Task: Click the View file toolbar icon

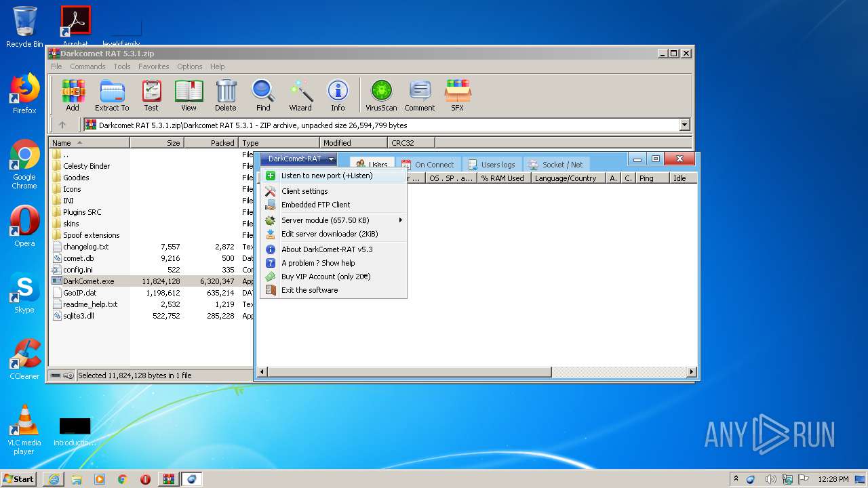Action: coord(189,95)
